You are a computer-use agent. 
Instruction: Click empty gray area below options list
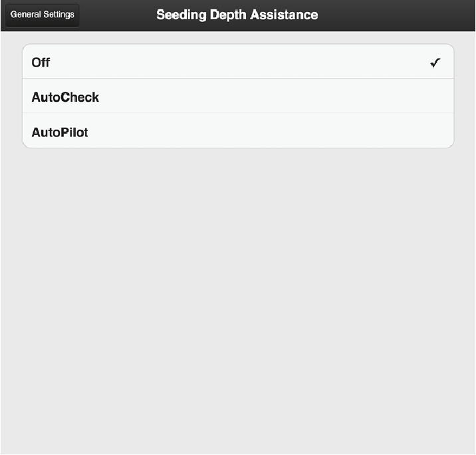click(238, 299)
